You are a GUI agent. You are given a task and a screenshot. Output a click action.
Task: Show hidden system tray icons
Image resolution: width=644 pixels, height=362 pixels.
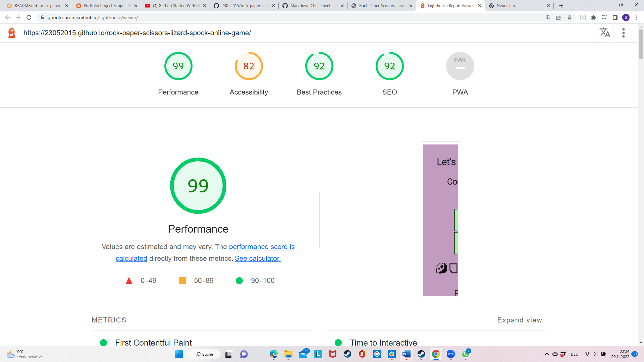point(547,354)
